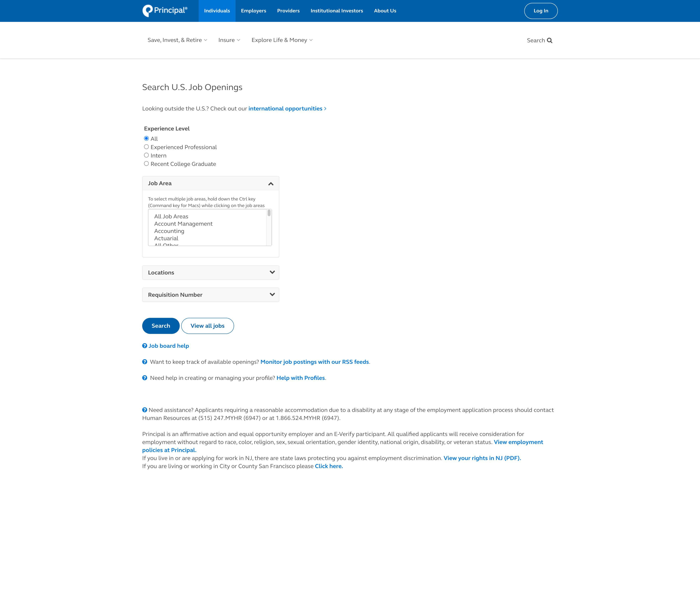Image resolution: width=700 pixels, height=589 pixels.
Task: Open the Employers tab
Action: tap(253, 11)
